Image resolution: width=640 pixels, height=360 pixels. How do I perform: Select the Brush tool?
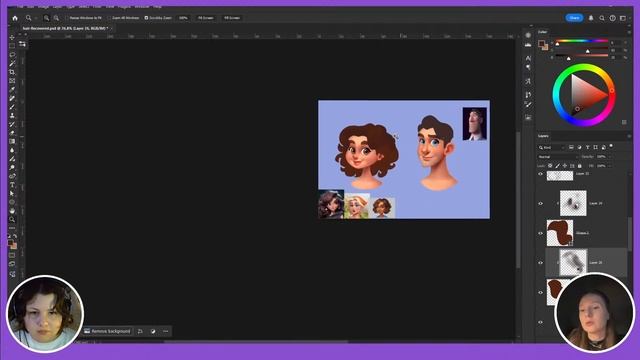[12, 107]
